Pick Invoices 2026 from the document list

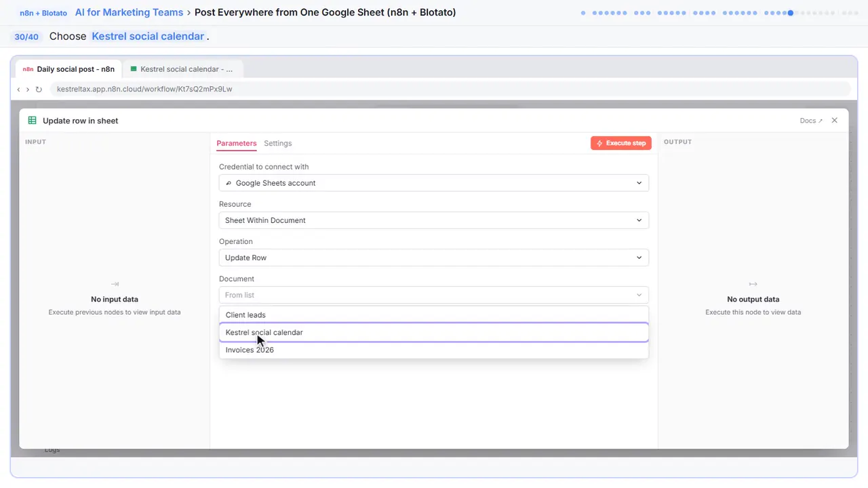434,350
